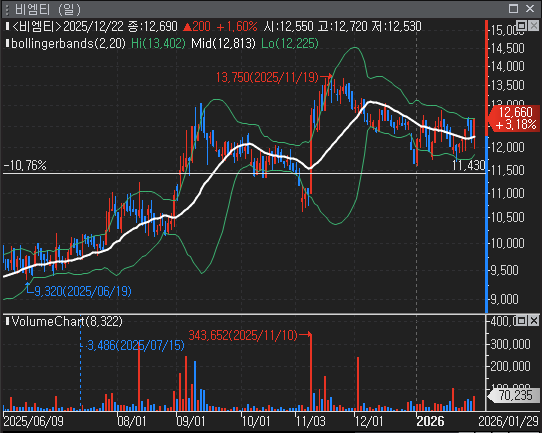Click the 11/03 date axis label
Viewport: 542px width, 433px height.
tap(311, 421)
